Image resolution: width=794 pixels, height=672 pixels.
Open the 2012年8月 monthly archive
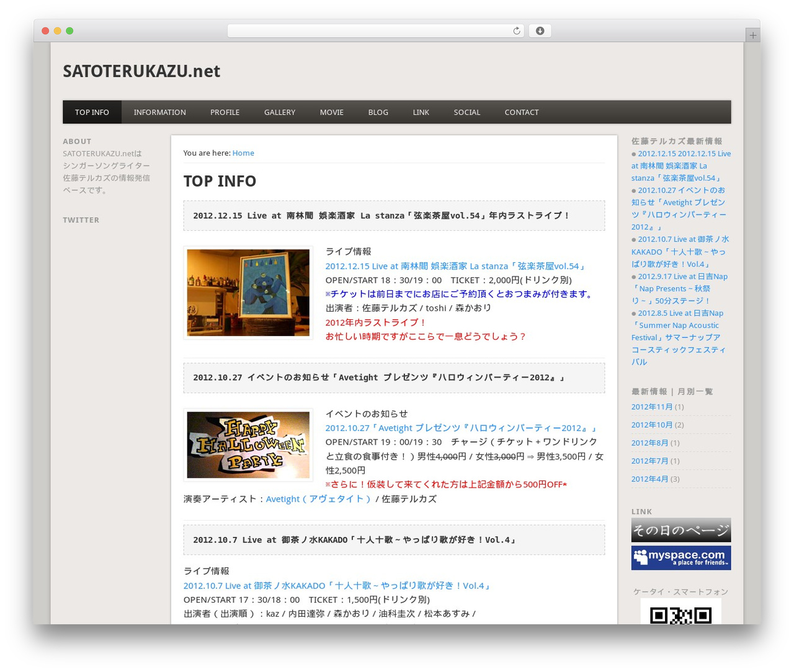click(649, 443)
